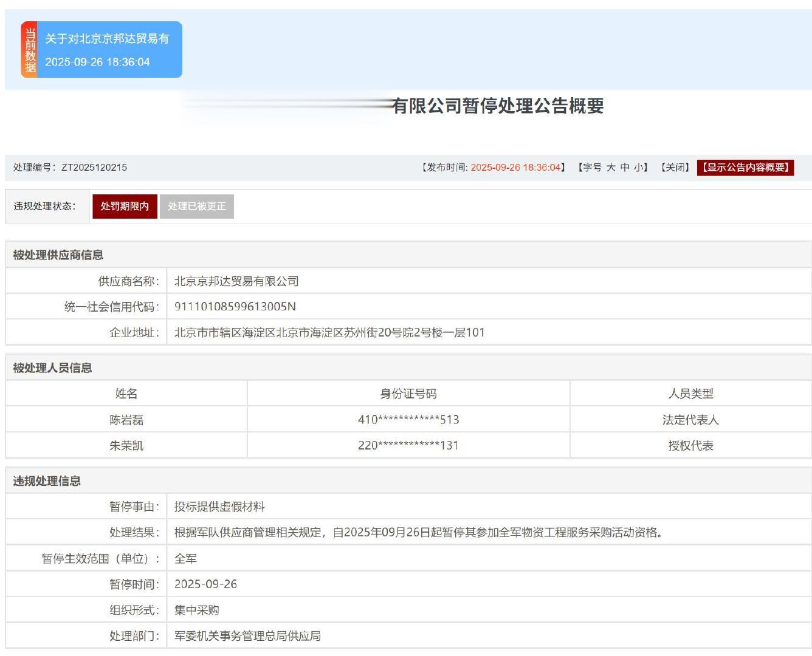Click the 被处理供应商信息 section header
812x656 pixels.
click(x=58, y=255)
